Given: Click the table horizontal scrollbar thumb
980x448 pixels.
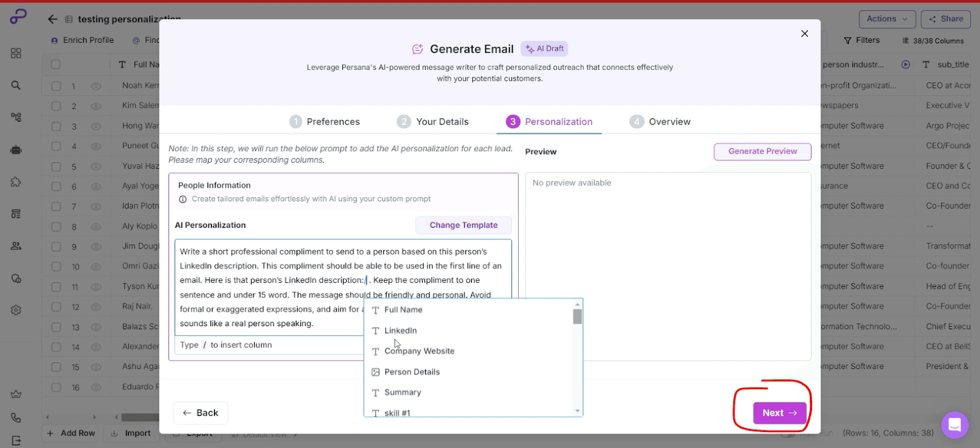Looking at the screenshot, I should [140, 417].
